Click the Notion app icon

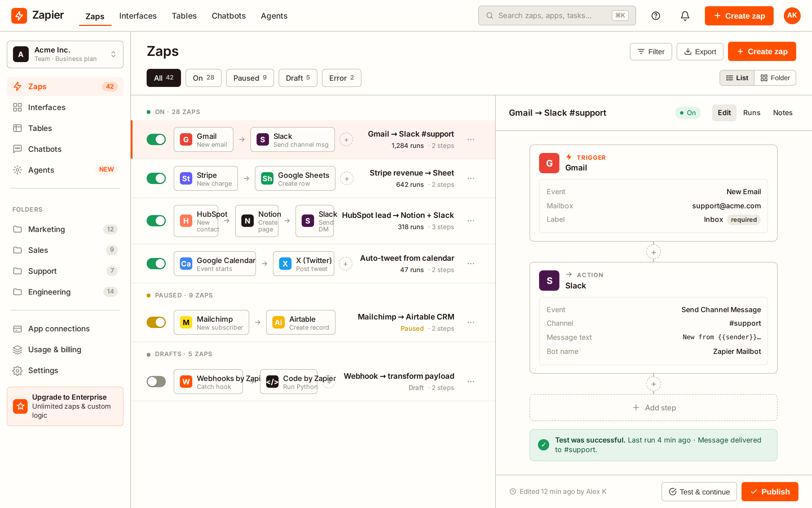point(247,221)
